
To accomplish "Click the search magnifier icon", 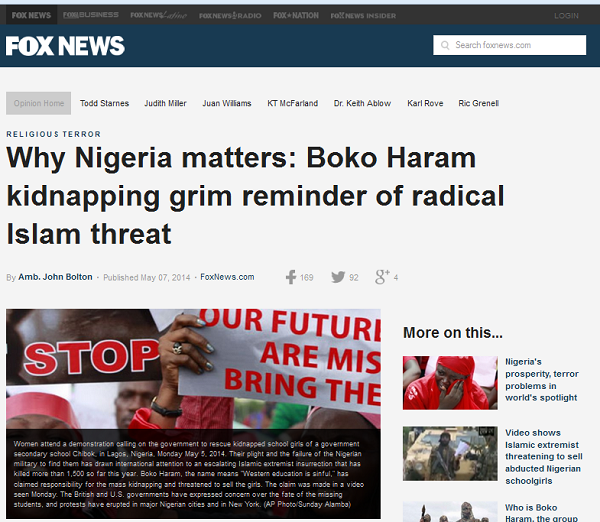I will pos(445,45).
